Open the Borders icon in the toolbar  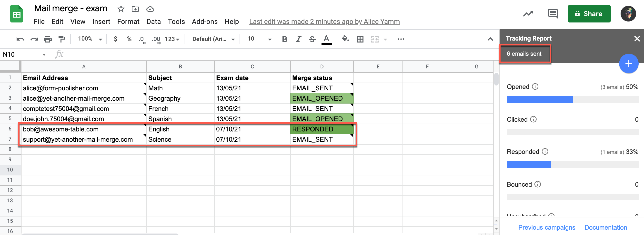click(360, 39)
